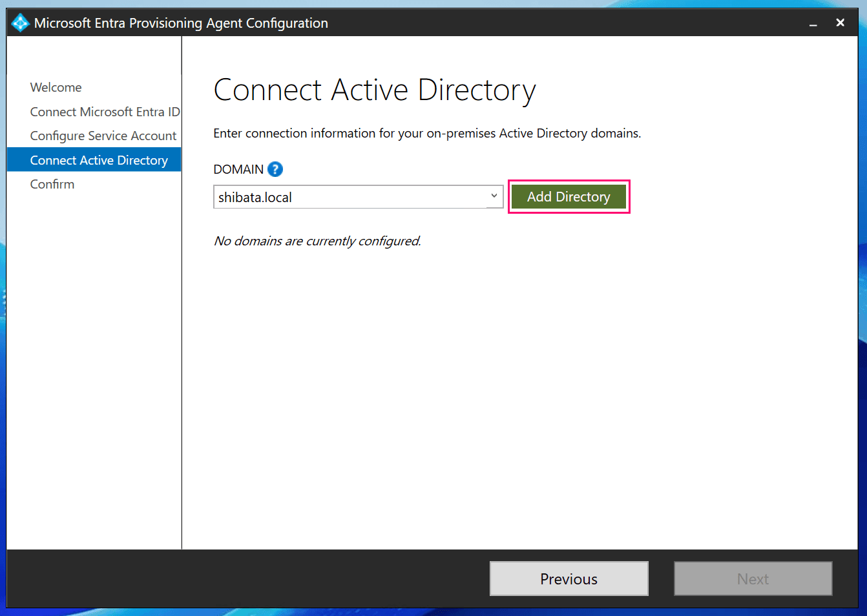The width and height of the screenshot is (867, 616).
Task: Click the DOMAIN field label
Action: tap(238, 169)
